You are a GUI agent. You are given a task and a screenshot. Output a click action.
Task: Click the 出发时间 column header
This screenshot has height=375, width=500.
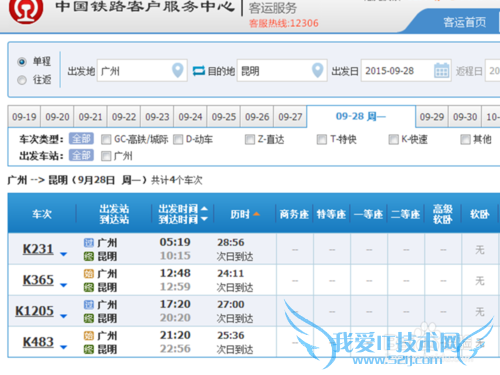pos(178,209)
